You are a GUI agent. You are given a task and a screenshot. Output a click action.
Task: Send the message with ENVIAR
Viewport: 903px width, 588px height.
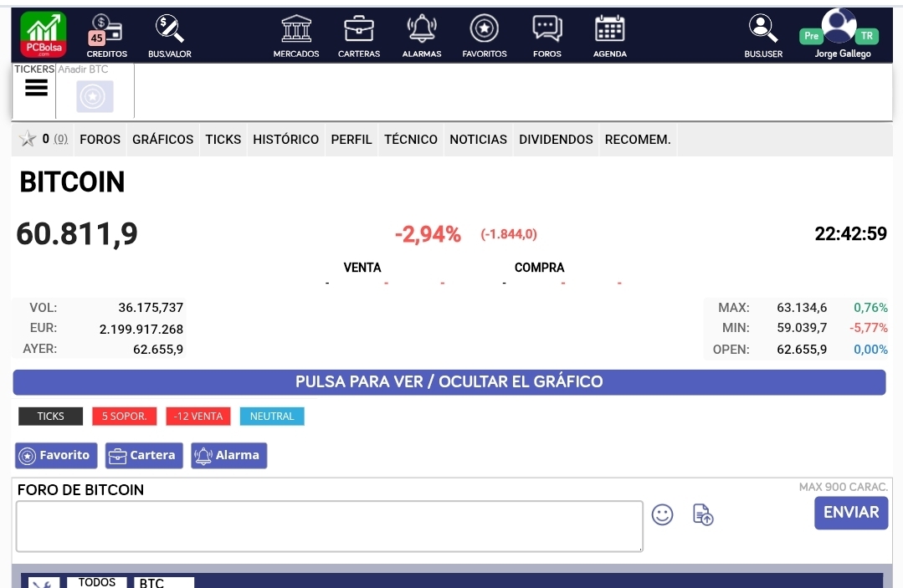click(x=851, y=513)
